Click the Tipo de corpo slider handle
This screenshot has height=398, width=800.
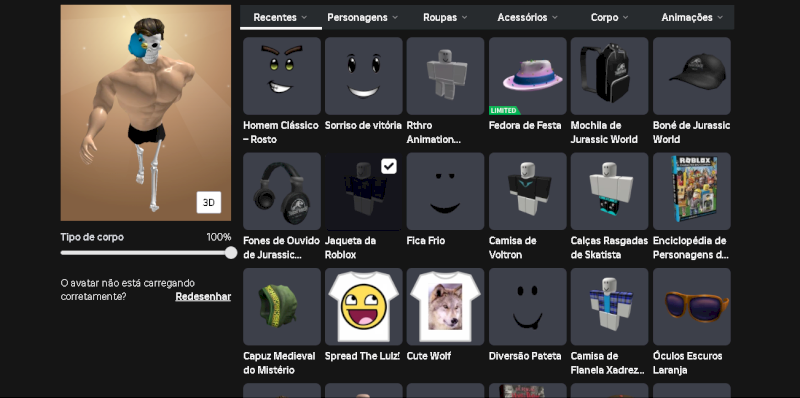pos(231,253)
